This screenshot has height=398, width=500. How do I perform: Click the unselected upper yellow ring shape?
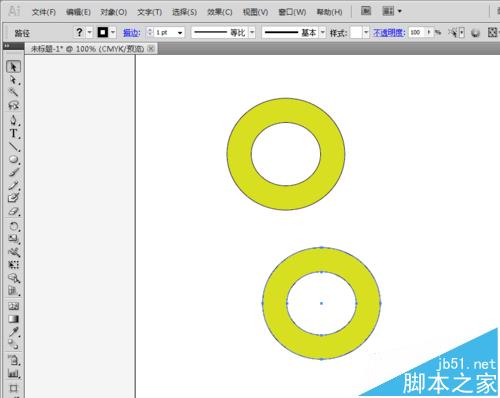click(286, 110)
